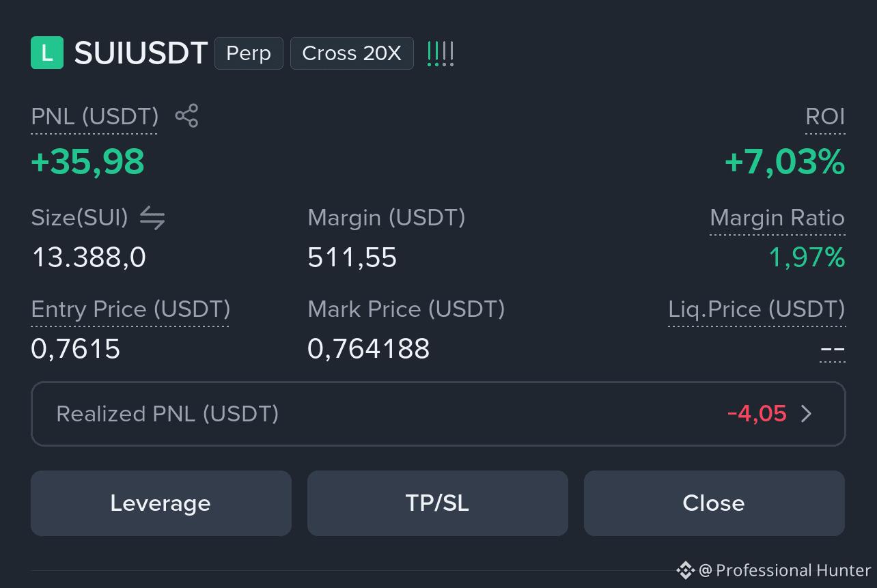
Task: Open the SUIUSDT symbol title
Action: click(141, 53)
